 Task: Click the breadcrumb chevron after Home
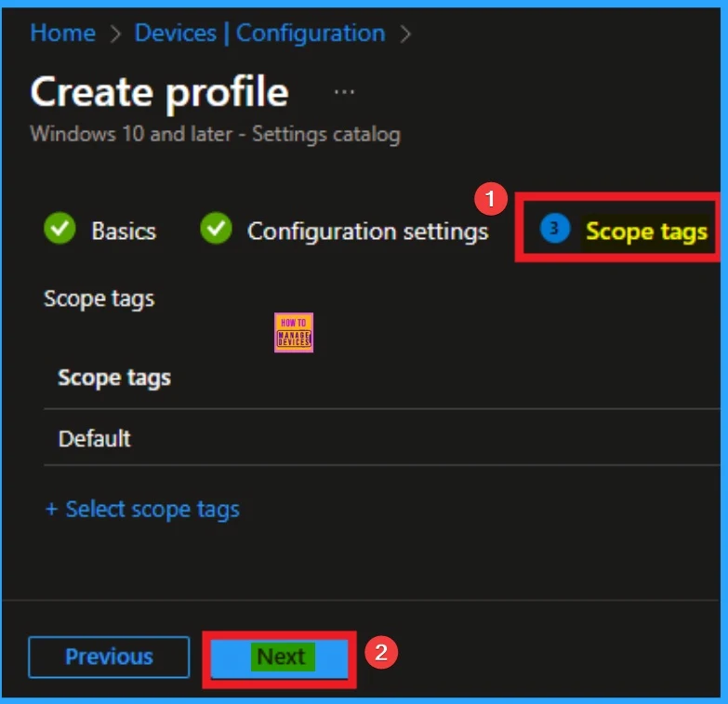pyautogui.click(x=115, y=33)
